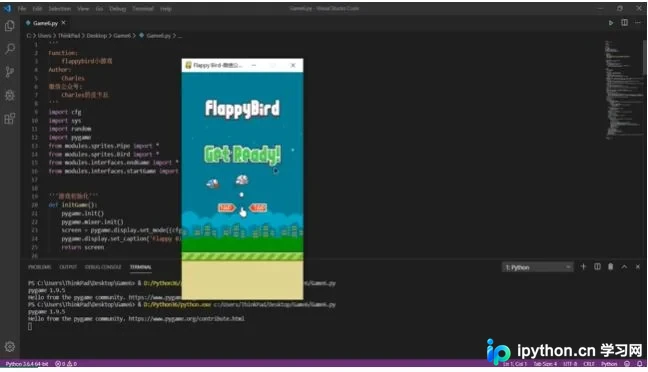Click 'def initGame():' line in editor
The height and width of the screenshot is (372, 648).
73,205
